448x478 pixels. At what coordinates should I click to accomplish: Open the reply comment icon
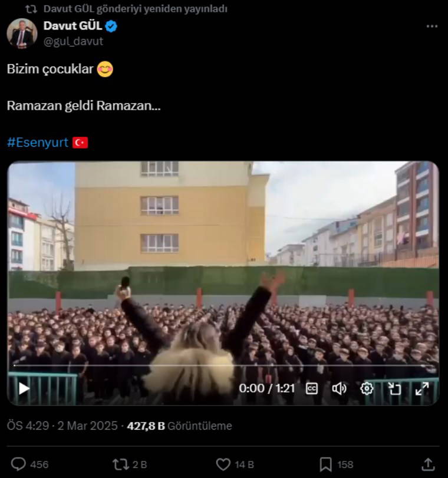18,464
